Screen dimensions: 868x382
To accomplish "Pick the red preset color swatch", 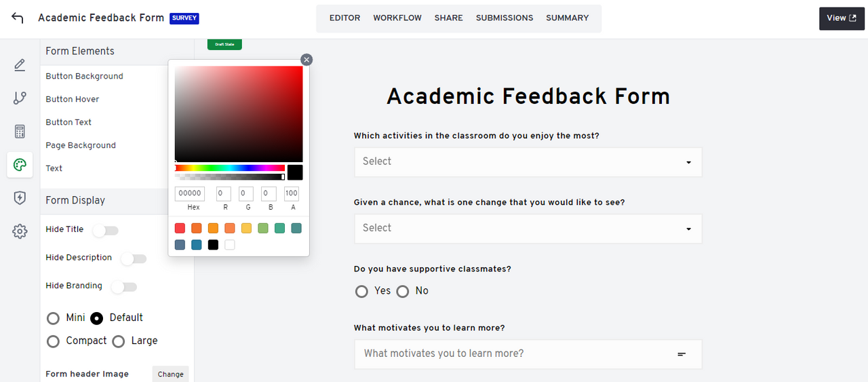I will click(x=180, y=228).
